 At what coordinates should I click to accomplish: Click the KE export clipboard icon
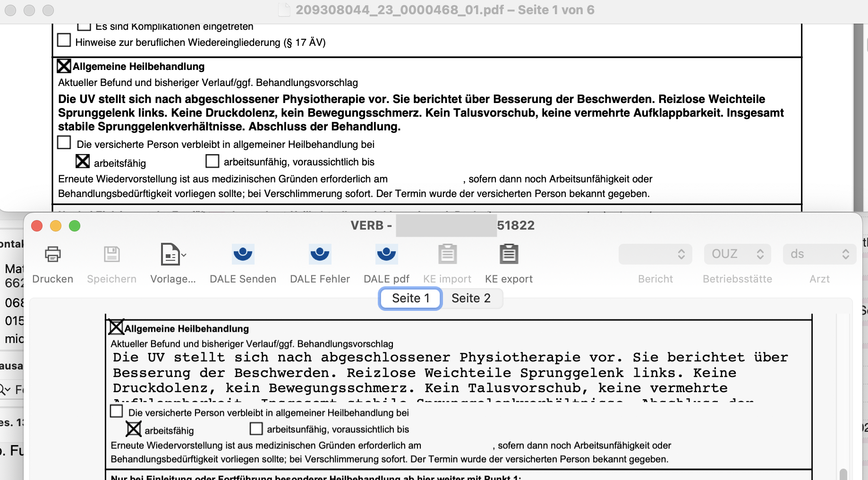[509, 254]
